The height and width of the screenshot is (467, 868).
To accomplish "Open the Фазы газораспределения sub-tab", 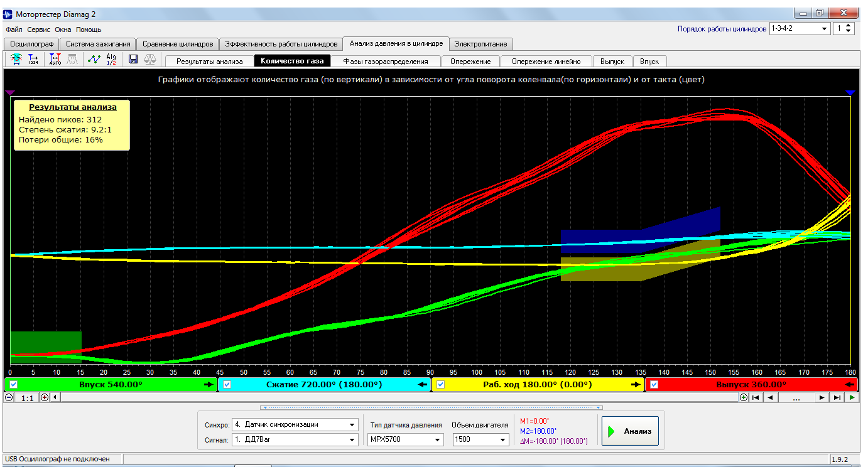I will tap(386, 62).
